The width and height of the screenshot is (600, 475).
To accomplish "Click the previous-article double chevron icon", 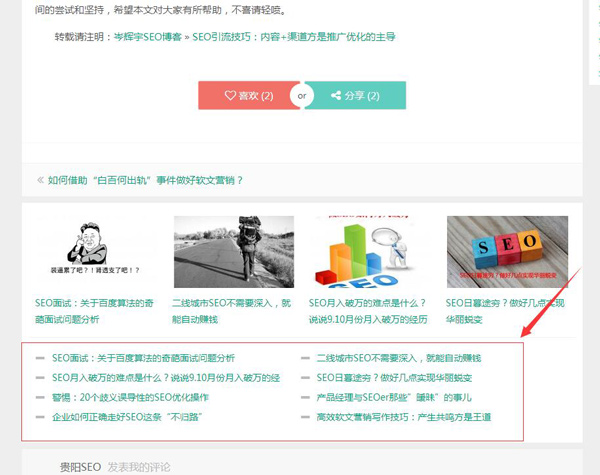I will [40, 181].
